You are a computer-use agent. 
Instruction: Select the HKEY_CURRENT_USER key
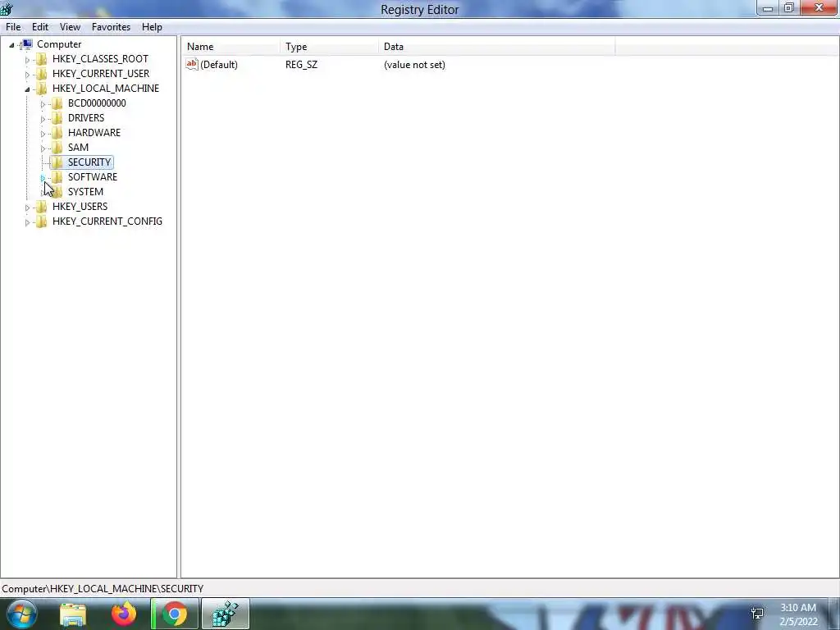coord(101,74)
